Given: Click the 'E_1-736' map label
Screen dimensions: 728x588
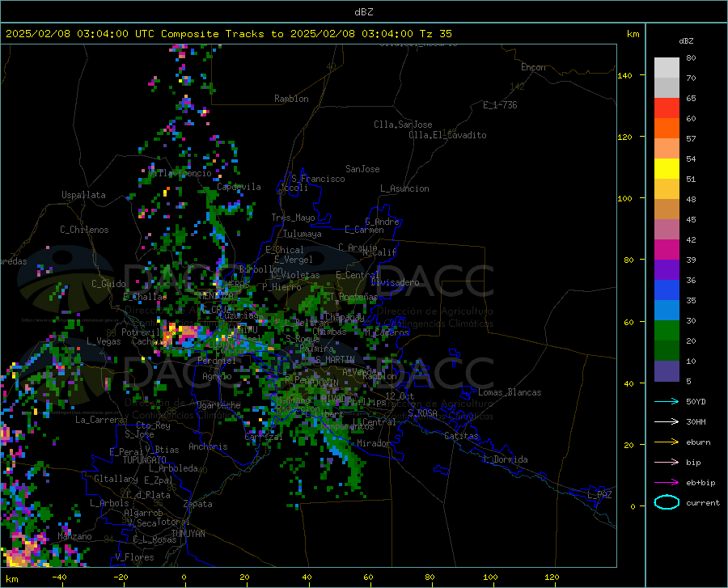Looking at the screenshot, I should (x=500, y=105).
